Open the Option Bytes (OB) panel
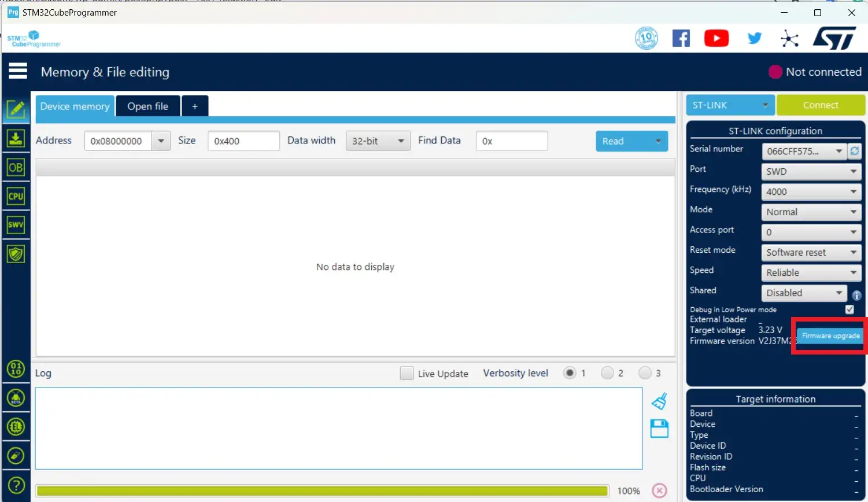 point(16,168)
